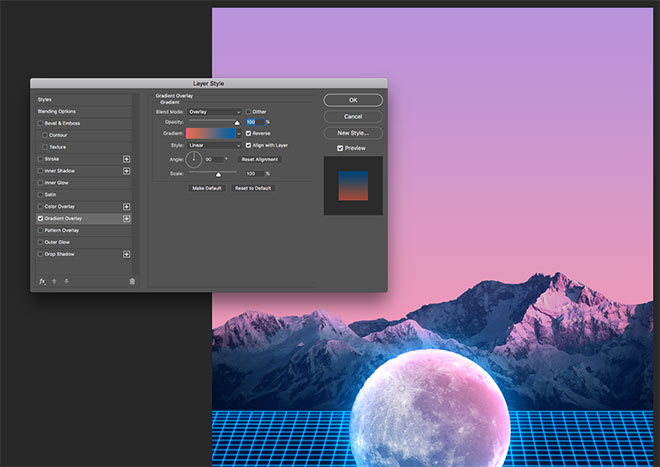Add another Stroke effect with plus icon
The height and width of the screenshot is (467, 660).
click(x=126, y=159)
